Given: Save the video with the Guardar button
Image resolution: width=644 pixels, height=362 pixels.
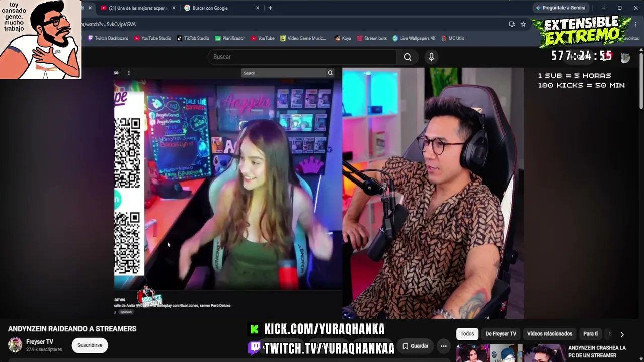Looking at the screenshot, I should coord(415,346).
